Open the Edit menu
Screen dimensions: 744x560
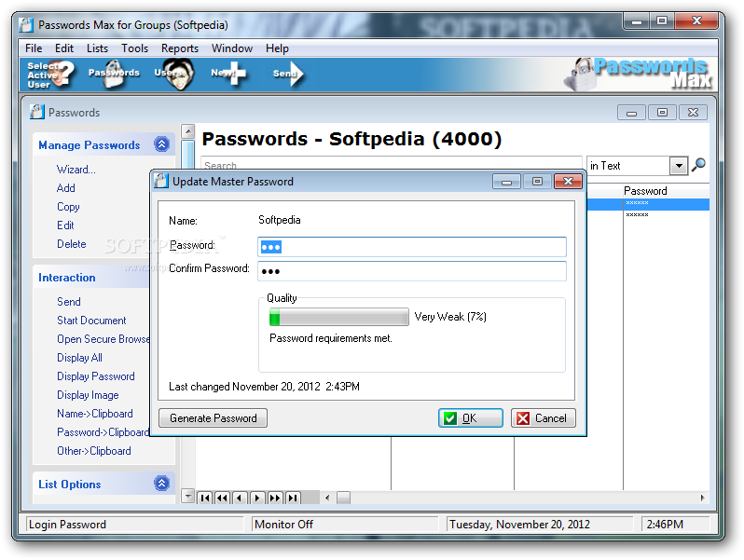click(x=64, y=48)
